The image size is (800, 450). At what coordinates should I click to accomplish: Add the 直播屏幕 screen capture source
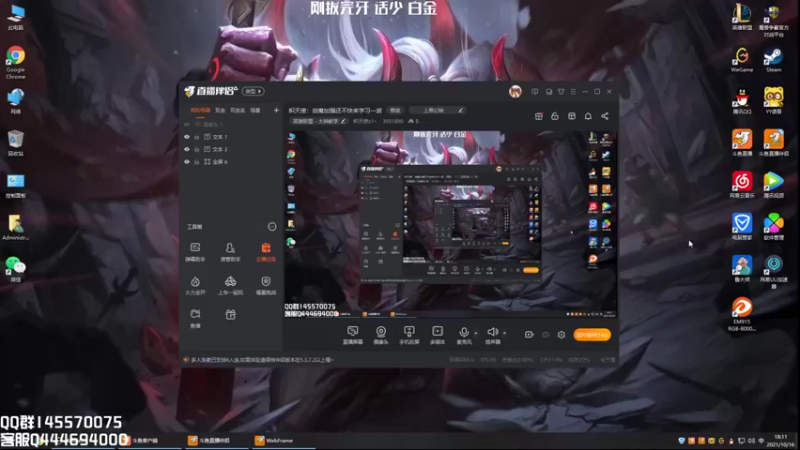353,335
